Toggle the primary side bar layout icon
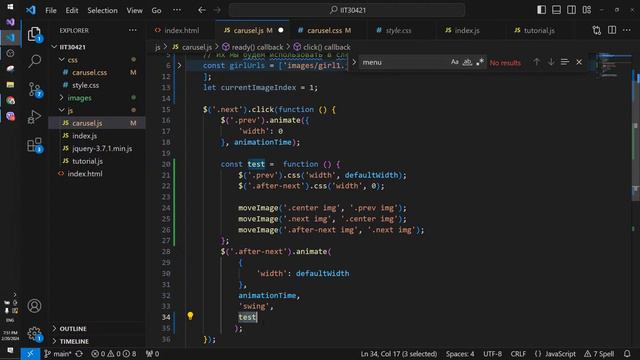Screen dimensions: 640x360 (541, 10)
